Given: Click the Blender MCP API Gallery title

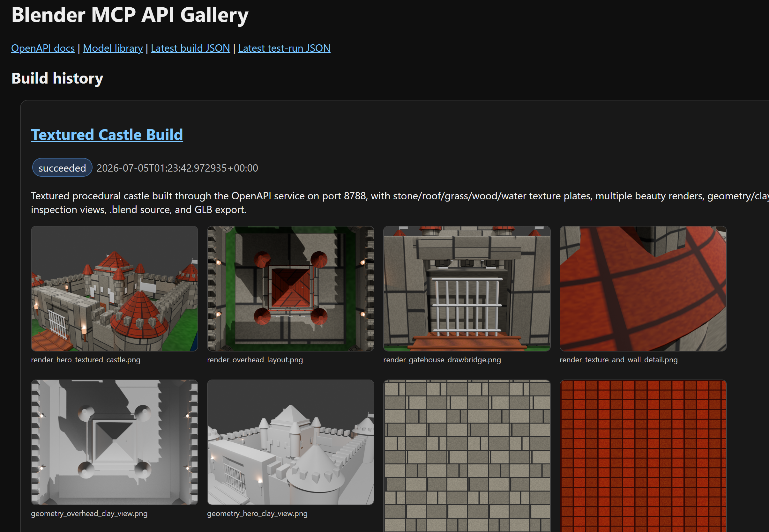Looking at the screenshot, I should tap(130, 15).
